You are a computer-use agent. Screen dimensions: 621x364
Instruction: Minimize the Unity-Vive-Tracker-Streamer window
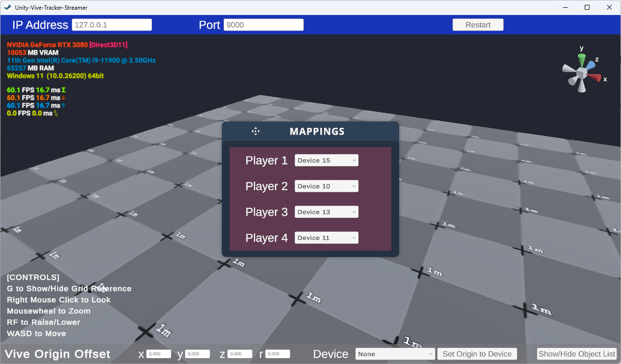click(565, 7)
